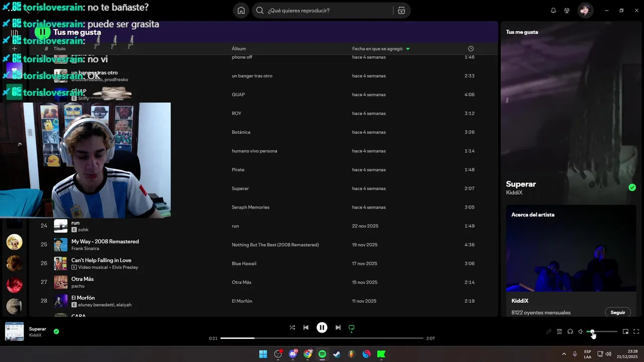The height and width of the screenshot is (362, 644).
Task: Click Pirate album text
Action: [x=238, y=169]
